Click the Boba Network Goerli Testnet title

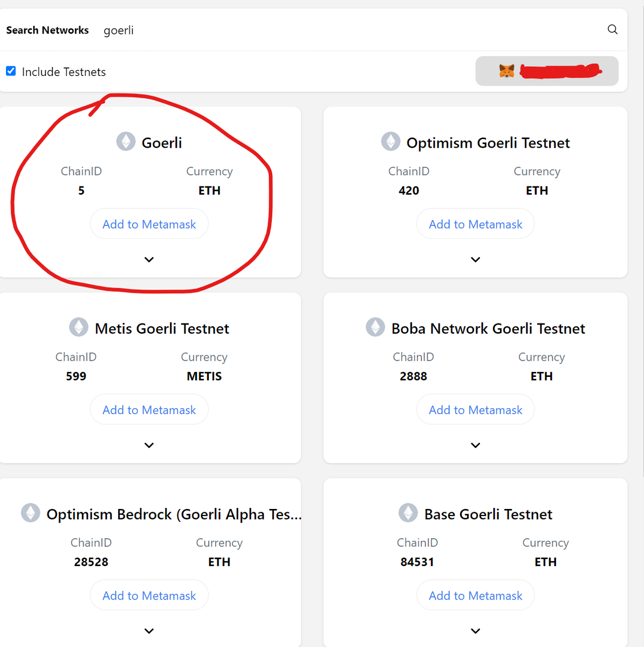488,328
